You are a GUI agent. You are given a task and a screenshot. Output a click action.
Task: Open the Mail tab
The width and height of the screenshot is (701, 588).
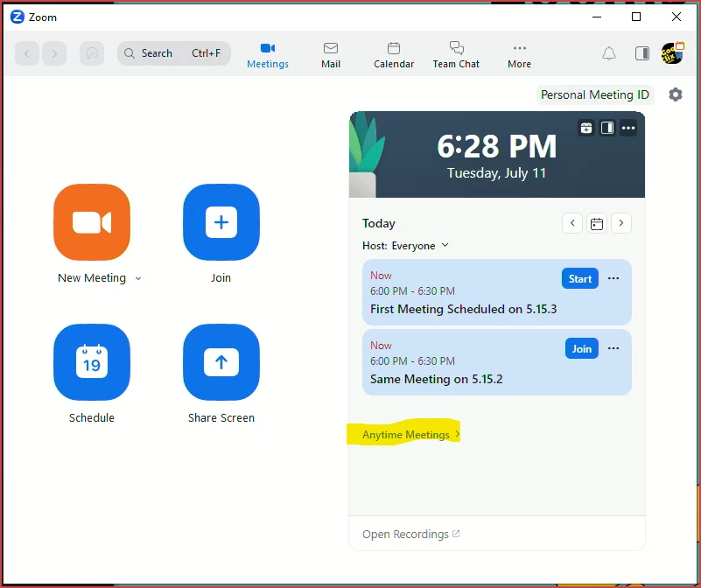click(x=331, y=55)
